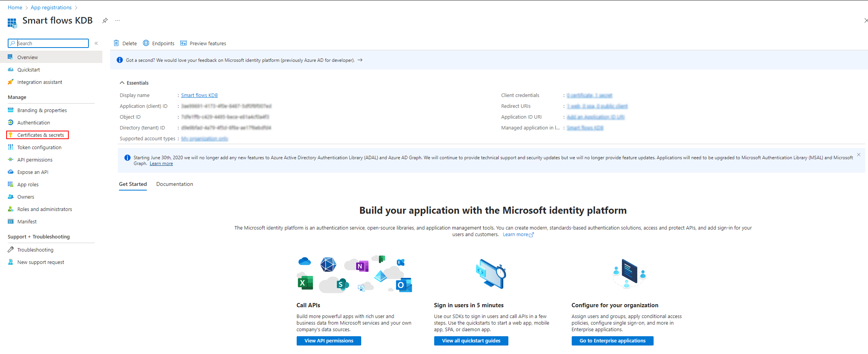868x354 pixels.
Task: Open Supported account types link
Action: click(205, 139)
